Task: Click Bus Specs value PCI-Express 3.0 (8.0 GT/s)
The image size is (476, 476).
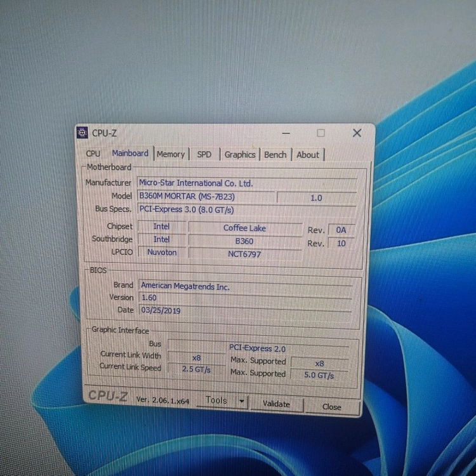Action: [246, 210]
